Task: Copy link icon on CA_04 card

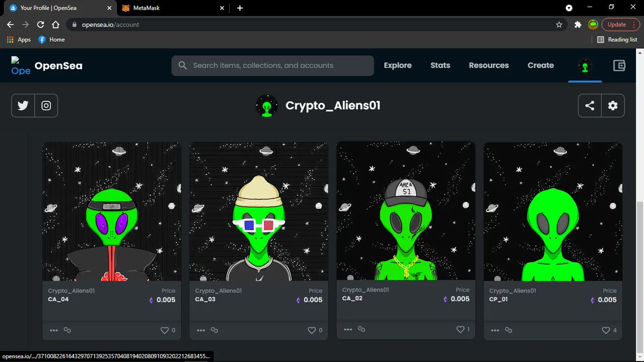Action: tap(68, 330)
